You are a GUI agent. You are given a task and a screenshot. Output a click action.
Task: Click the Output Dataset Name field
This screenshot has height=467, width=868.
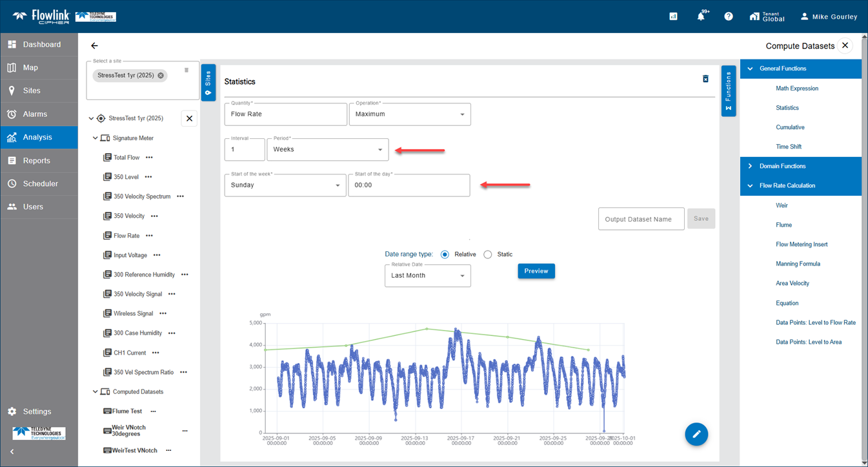[x=640, y=219]
